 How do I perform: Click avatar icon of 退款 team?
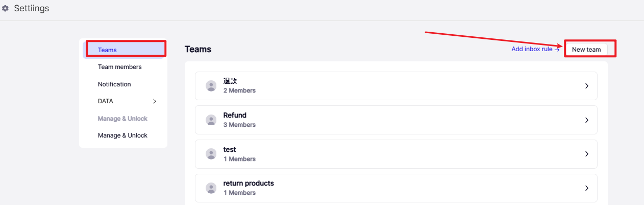[x=211, y=86]
